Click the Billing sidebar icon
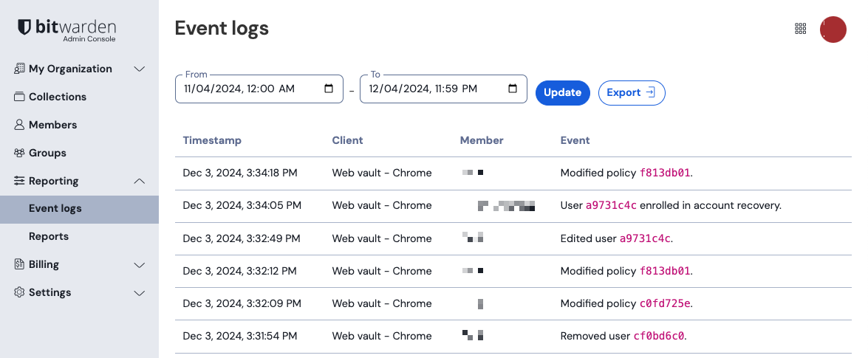The height and width of the screenshot is (358, 868). pos(19,264)
